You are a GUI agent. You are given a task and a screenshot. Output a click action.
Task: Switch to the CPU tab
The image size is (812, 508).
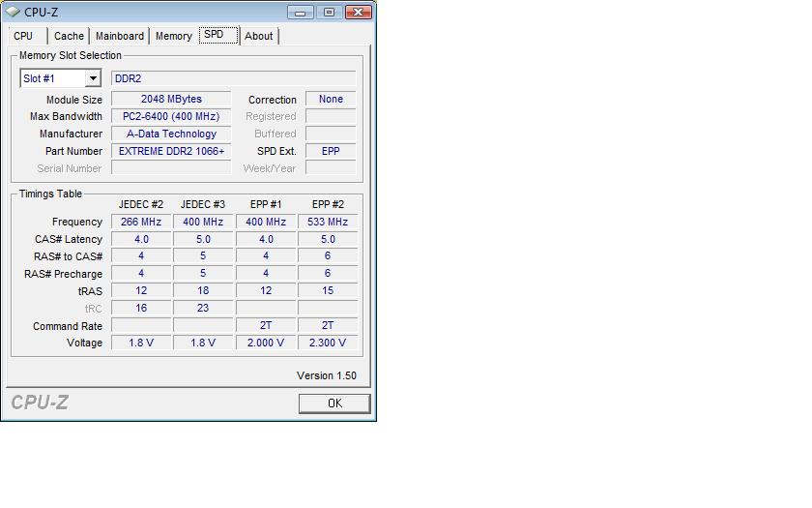23,37
